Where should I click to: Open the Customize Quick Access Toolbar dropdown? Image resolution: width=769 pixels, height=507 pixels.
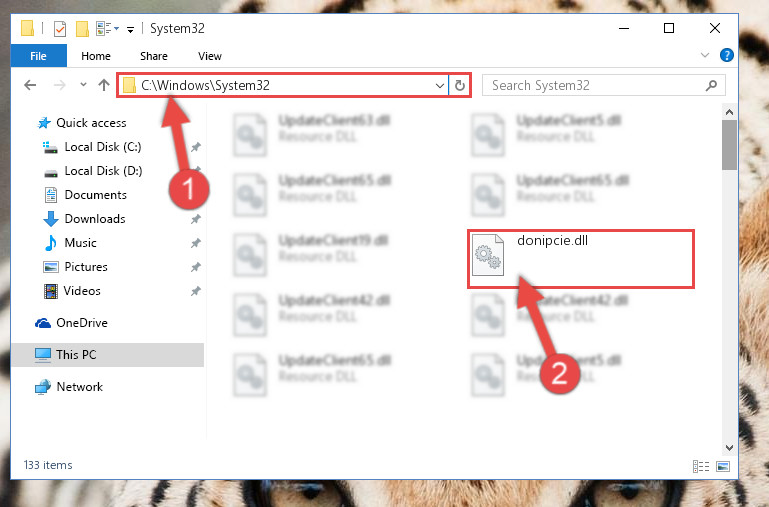tap(130, 30)
